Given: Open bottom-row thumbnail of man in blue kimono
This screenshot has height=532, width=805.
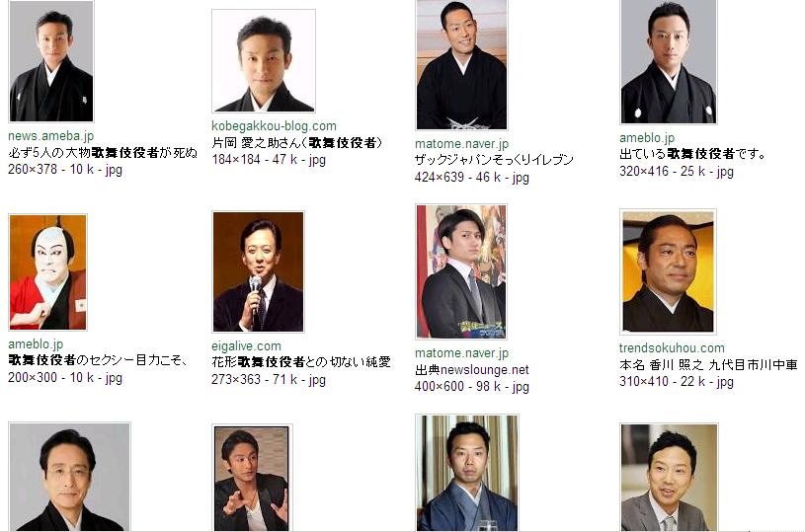Looking at the screenshot, I should pos(466,473).
